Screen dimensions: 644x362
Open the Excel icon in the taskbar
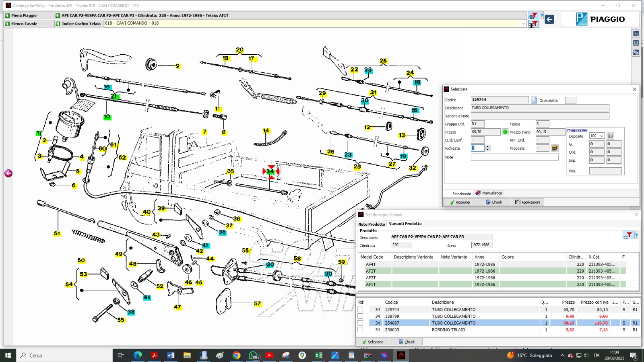[x=318, y=355]
